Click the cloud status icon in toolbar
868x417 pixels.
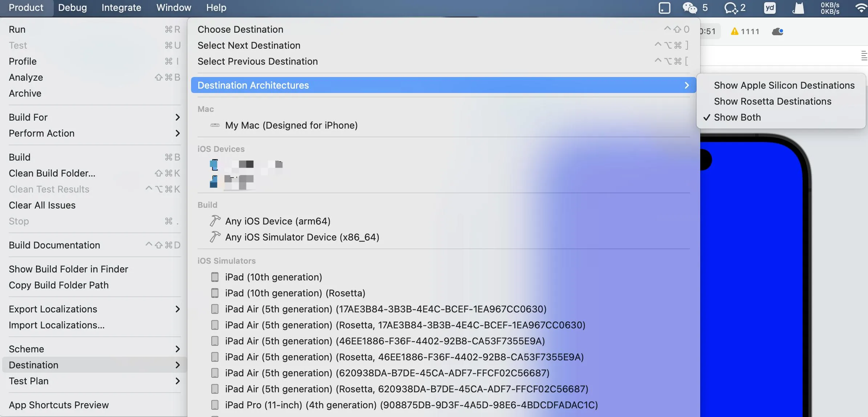777,32
